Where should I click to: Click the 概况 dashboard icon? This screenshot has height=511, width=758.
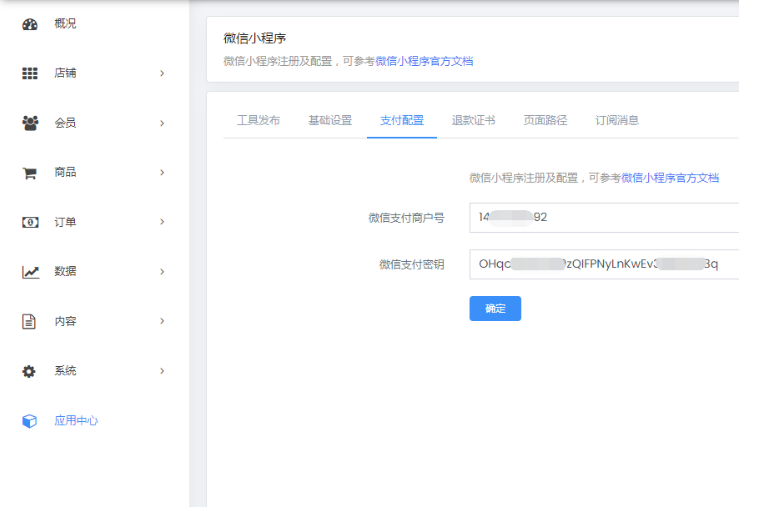click(30, 24)
